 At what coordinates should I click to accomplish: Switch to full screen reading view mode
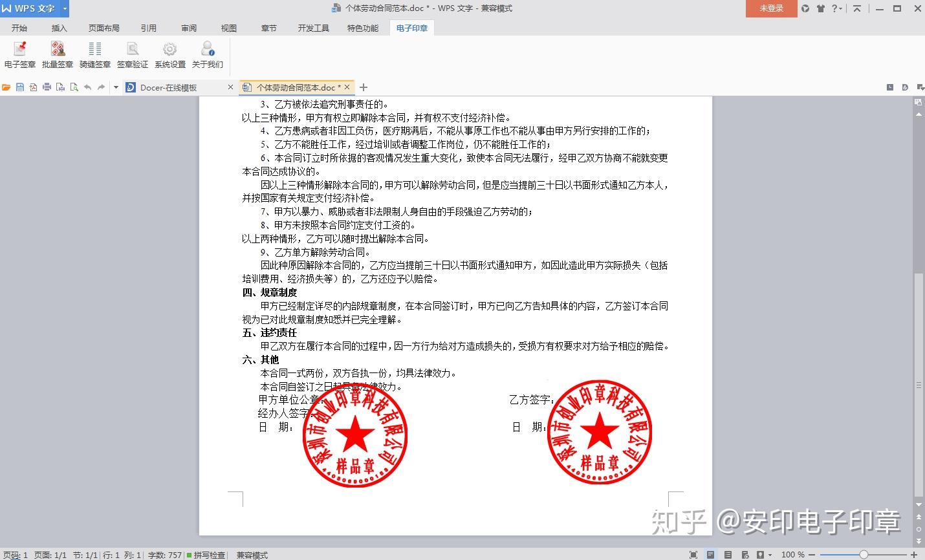[x=693, y=554]
